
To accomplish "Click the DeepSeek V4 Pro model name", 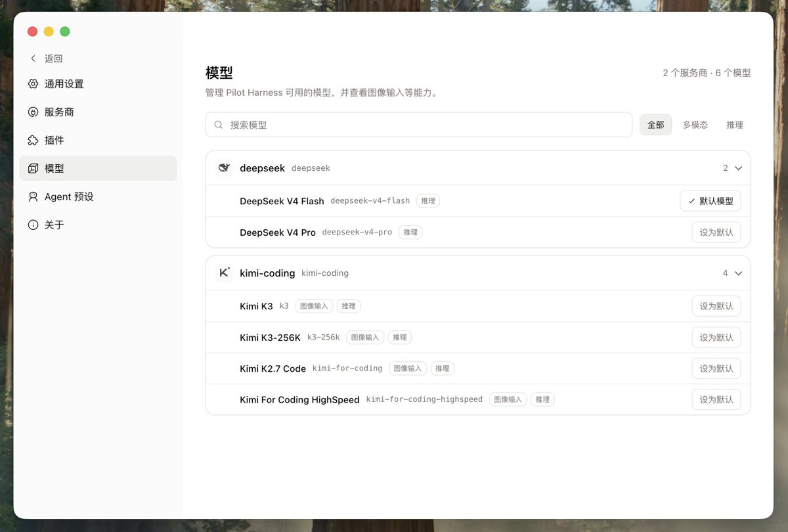I will click(x=278, y=233).
